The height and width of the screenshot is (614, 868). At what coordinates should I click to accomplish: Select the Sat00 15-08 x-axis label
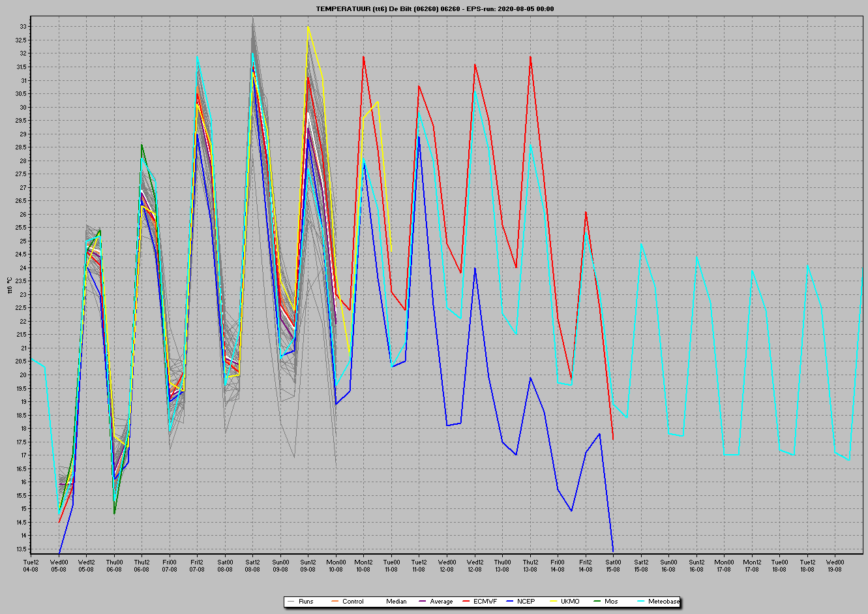pos(613,565)
